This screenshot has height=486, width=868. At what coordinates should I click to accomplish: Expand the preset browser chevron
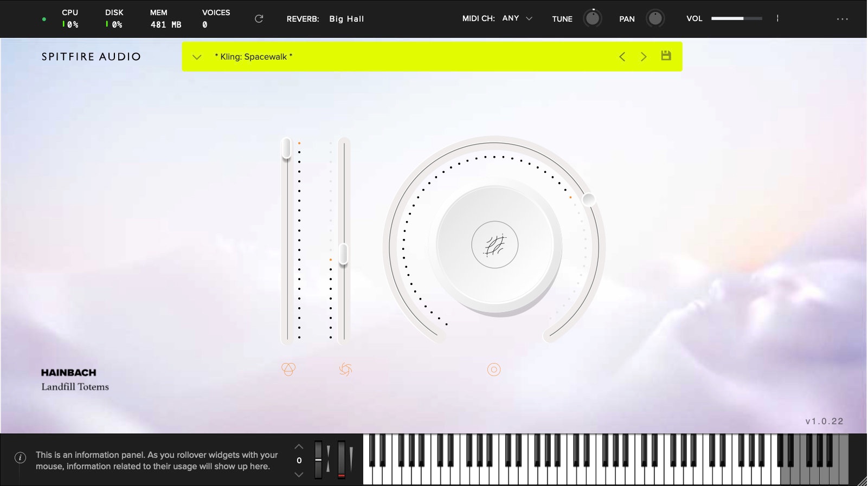tap(197, 57)
